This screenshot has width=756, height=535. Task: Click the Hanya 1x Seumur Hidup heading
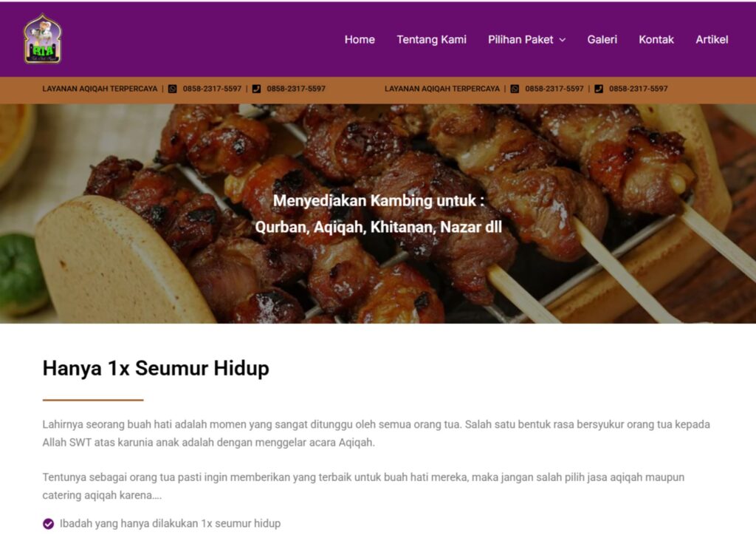tap(156, 368)
